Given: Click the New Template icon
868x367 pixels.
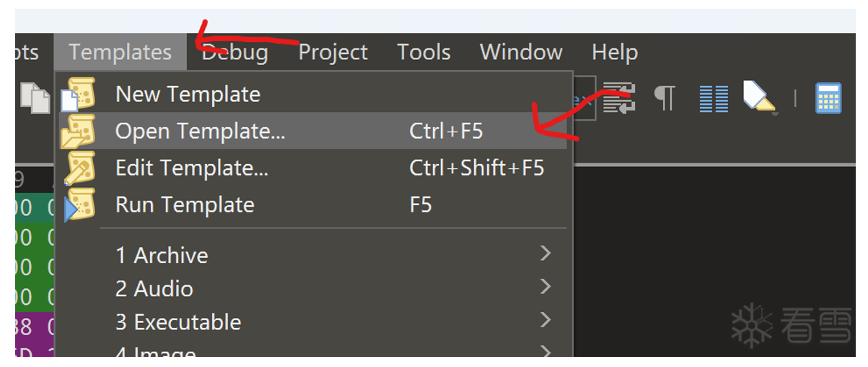Looking at the screenshot, I should (79, 94).
